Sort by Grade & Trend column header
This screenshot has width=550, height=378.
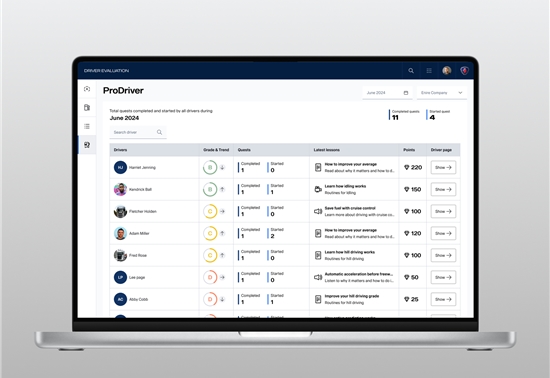pyautogui.click(x=216, y=150)
